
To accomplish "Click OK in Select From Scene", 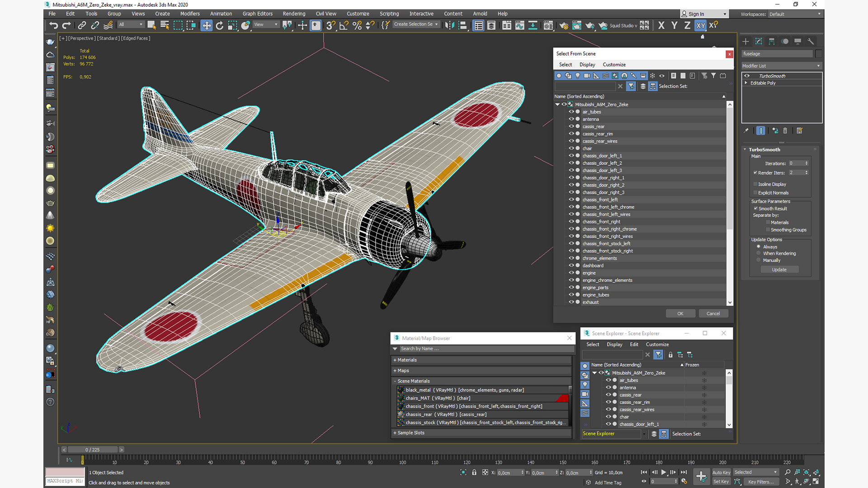I will 680,314.
